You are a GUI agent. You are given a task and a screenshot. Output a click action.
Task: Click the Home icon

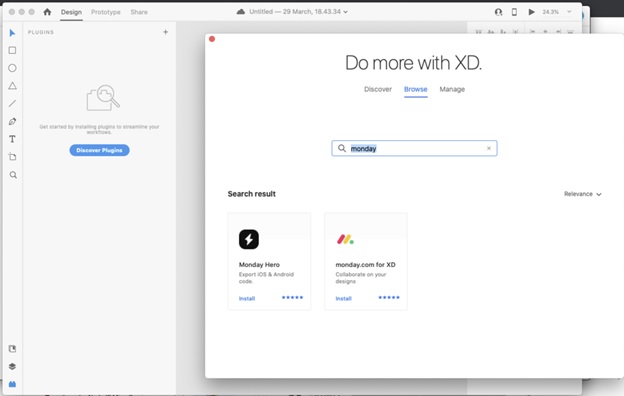47,12
